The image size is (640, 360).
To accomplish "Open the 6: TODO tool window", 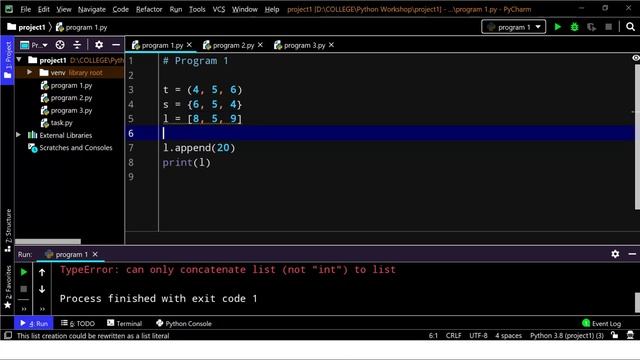I will [78, 323].
